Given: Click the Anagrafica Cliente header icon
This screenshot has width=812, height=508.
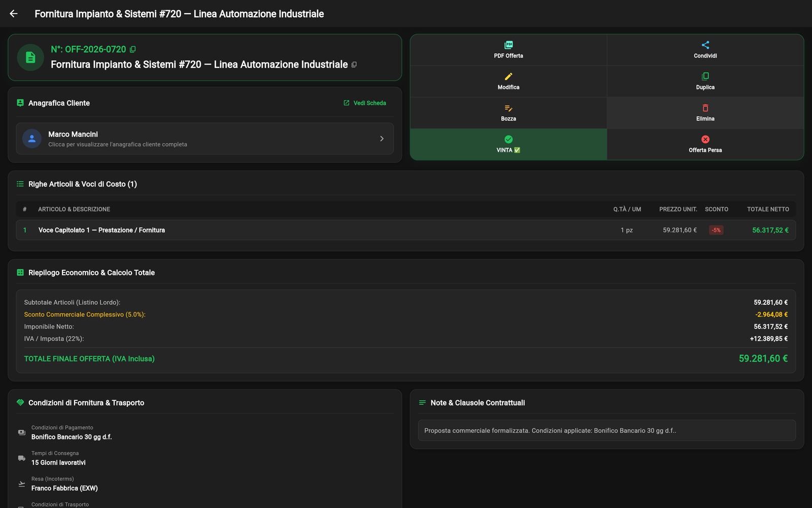Looking at the screenshot, I should click(x=20, y=103).
